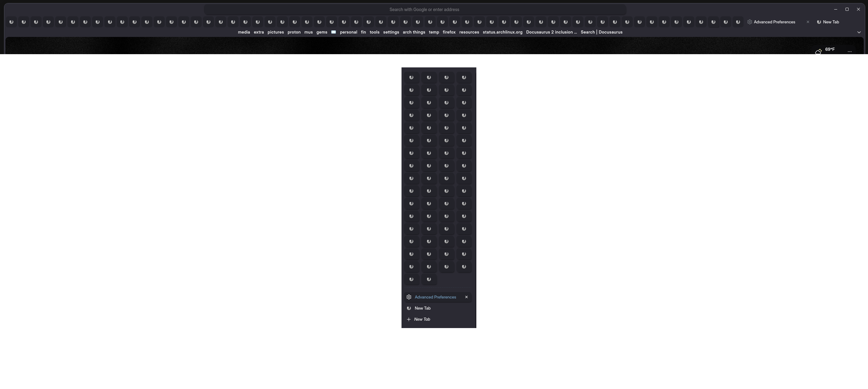Close Advanced Preferences entry in the tab panel
868x389 pixels.
466,297
